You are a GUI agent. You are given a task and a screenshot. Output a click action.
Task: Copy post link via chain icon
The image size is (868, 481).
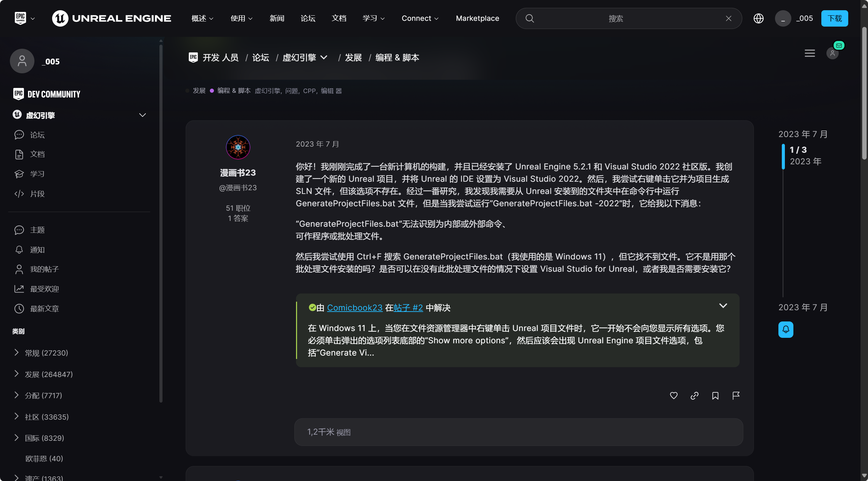click(694, 395)
